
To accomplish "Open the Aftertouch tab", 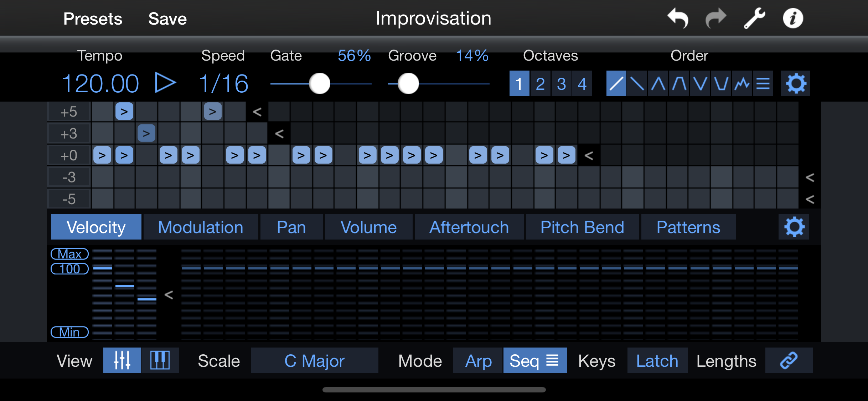I will pos(469,227).
